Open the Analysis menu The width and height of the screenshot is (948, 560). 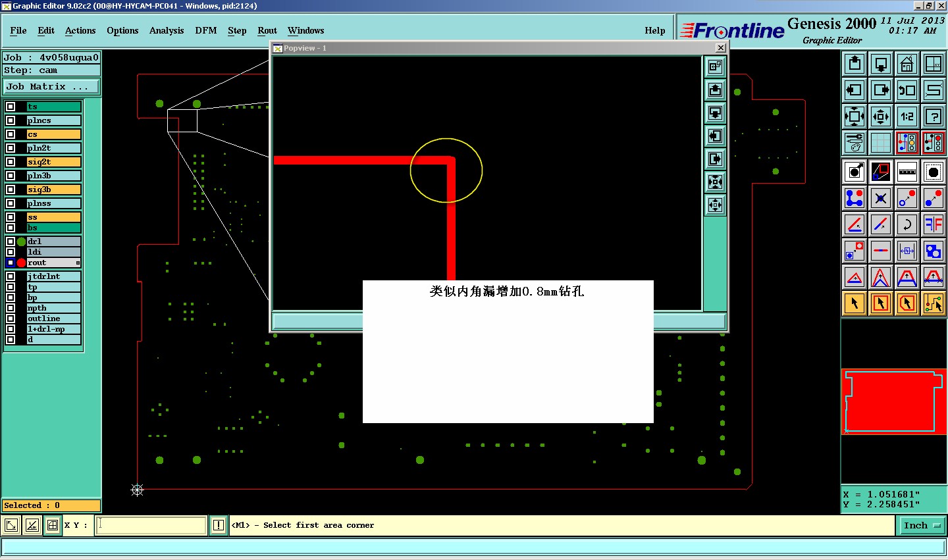click(x=167, y=30)
